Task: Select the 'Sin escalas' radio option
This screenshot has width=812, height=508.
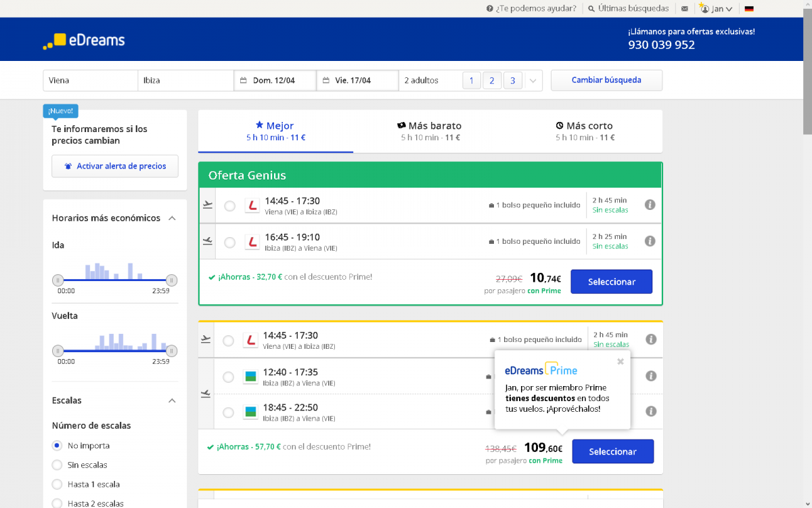Action: pyautogui.click(x=58, y=465)
